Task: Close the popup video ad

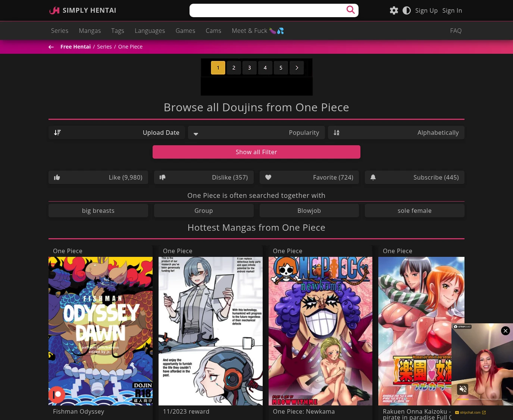Action: pyautogui.click(x=506, y=331)
